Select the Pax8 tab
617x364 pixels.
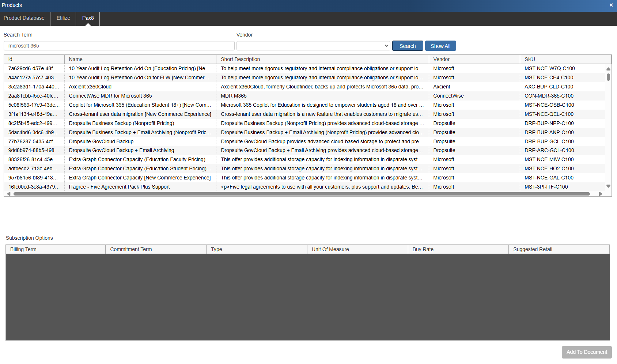click(88, 18)
